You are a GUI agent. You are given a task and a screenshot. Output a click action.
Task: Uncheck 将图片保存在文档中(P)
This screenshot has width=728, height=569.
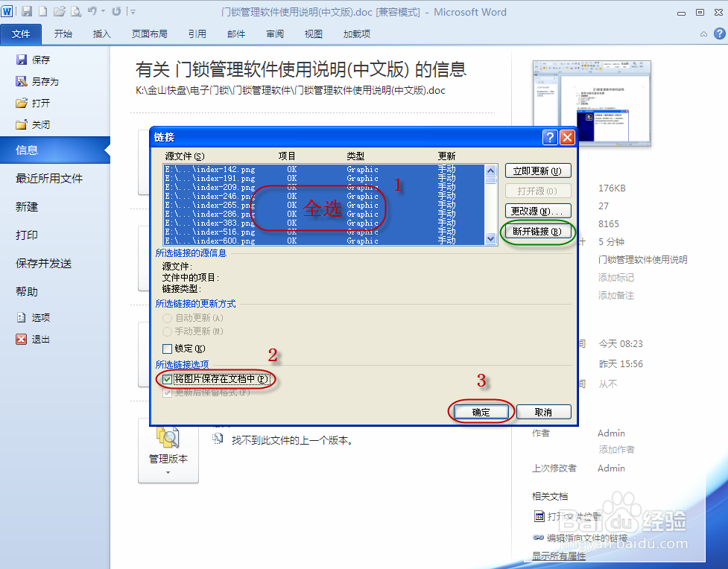point(166,380)
